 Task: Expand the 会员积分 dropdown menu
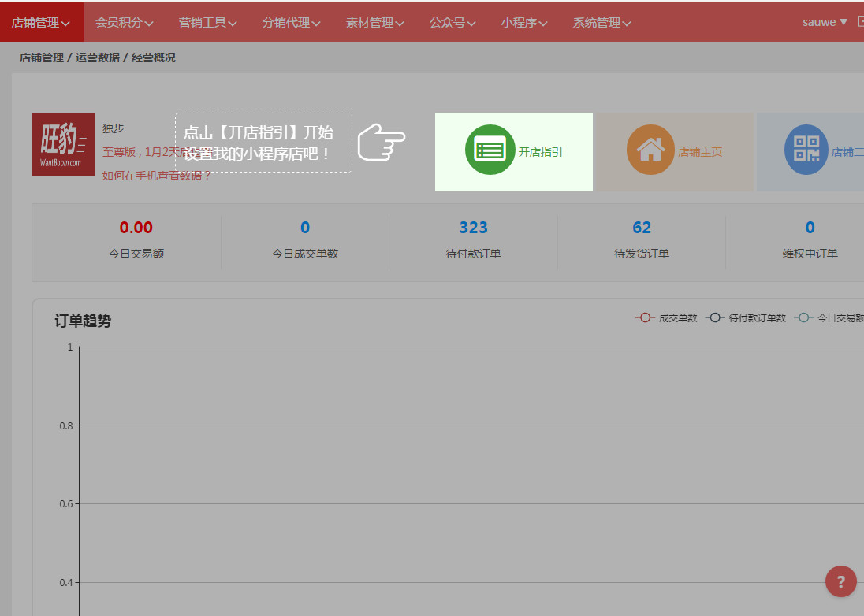125,23
